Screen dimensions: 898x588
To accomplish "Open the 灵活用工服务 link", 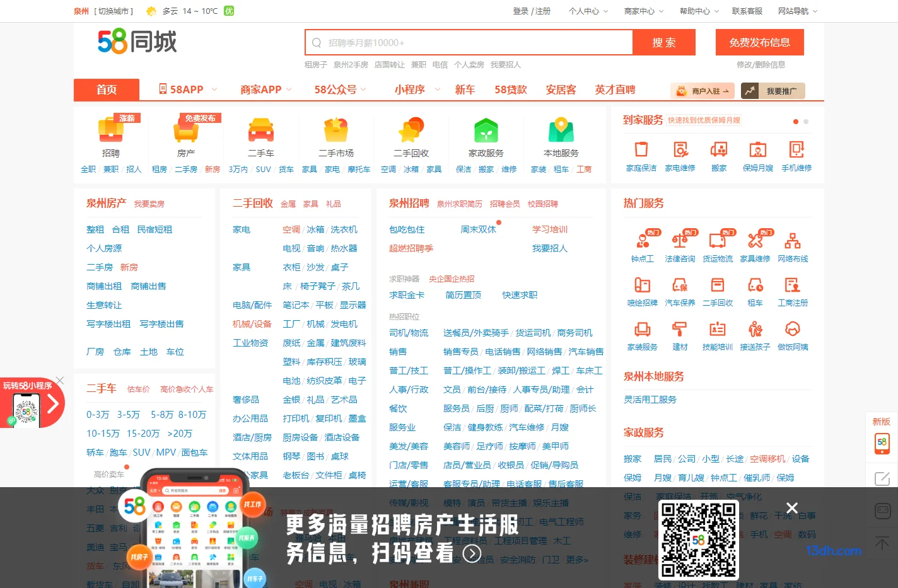I will [x=650, y=400].
